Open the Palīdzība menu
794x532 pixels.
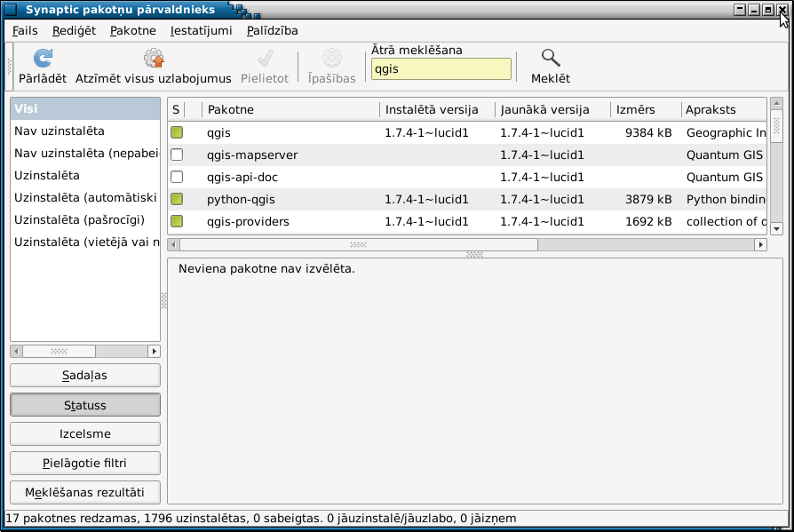(272, 30)
